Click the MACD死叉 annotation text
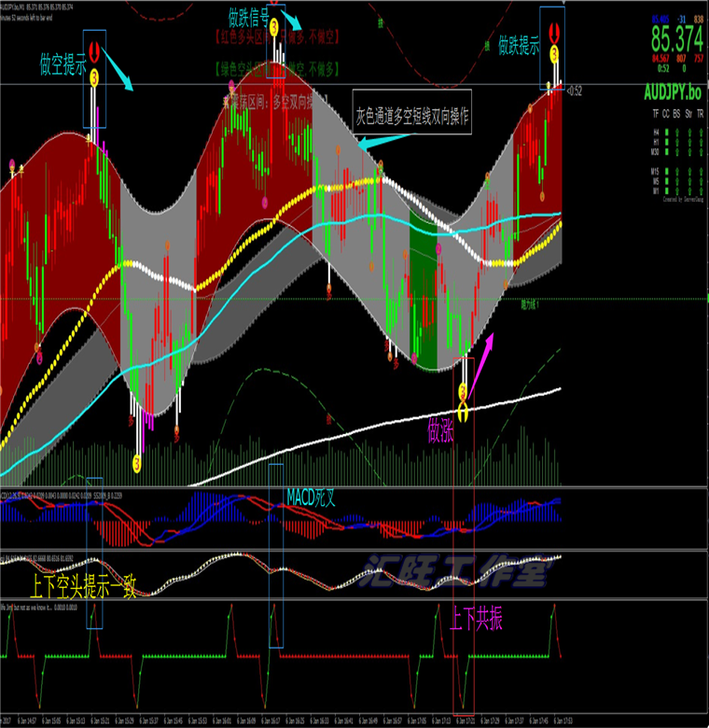The image size is (709, 728). [309, 497]
